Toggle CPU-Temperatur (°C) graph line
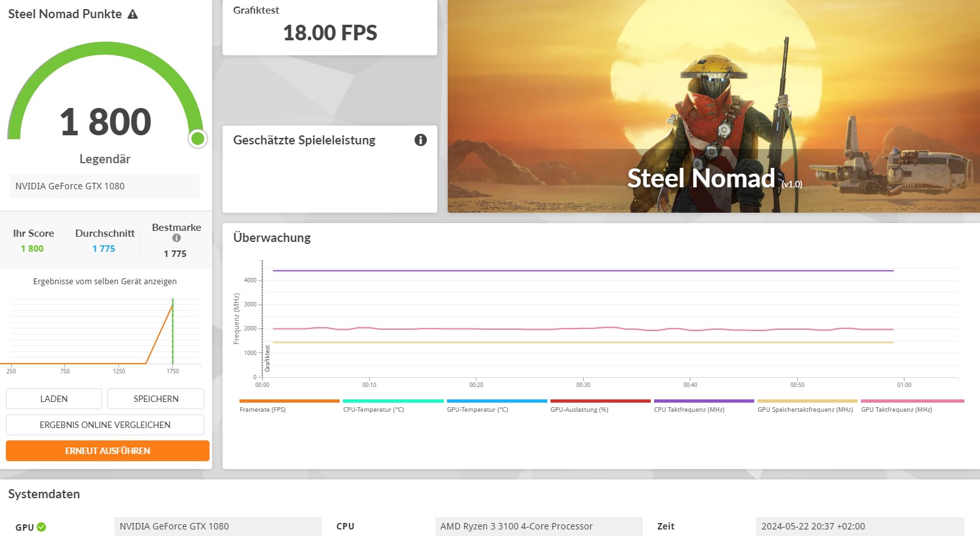This screenshot has width=980, height=536. point(392,405)
